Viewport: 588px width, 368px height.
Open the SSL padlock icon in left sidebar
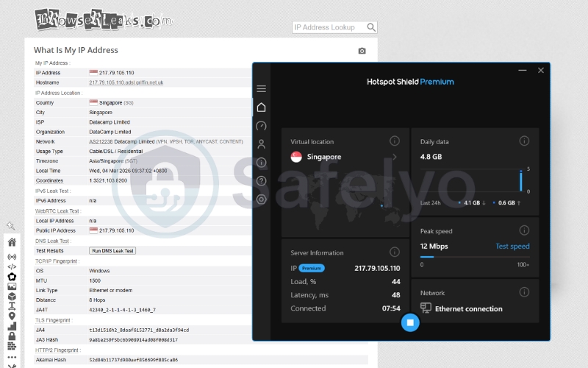pyautogui.click(x=12, y=336)
